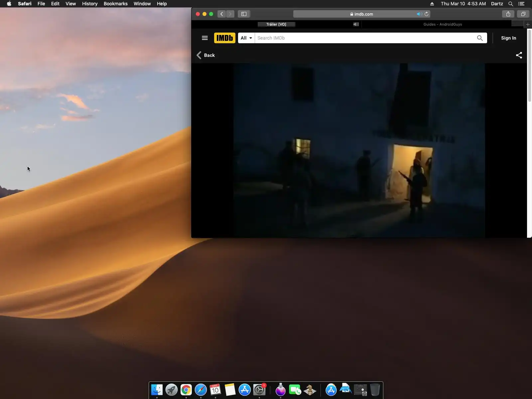The image size is (532, 399).
Task: Open the File menu
Action: (x=41, y=4)
